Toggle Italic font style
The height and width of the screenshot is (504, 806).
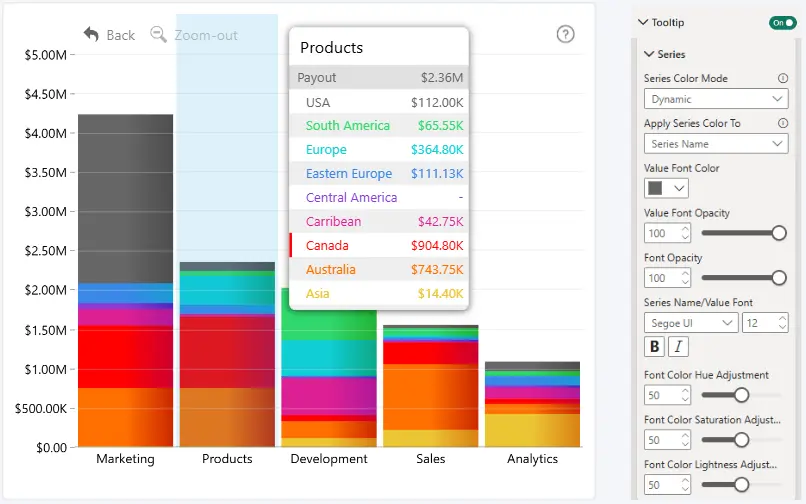click(x=679, y=347)
